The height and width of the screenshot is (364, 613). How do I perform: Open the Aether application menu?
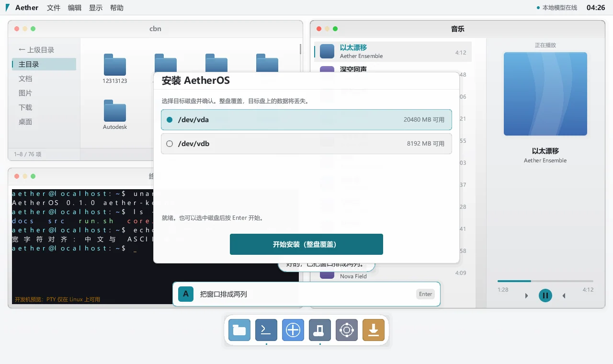click(x=27, y=8)
